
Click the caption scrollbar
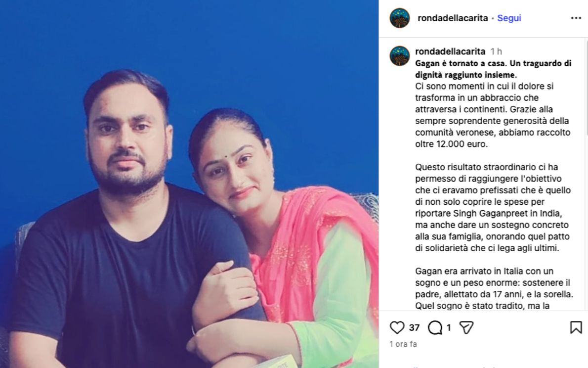[x=586, y=87]
